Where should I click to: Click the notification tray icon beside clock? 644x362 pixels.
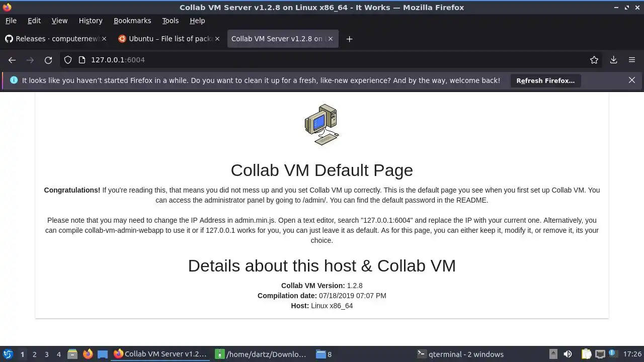(x=613, y=354)
